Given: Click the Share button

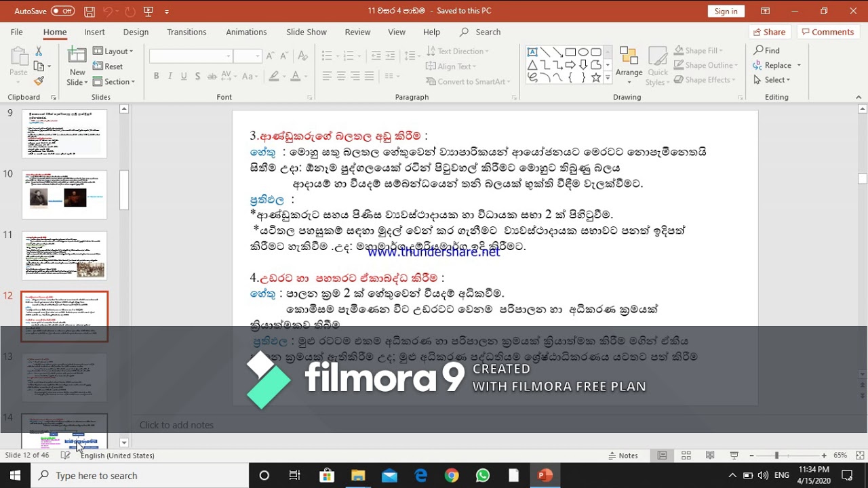Looking at the screenshot, I should tap(769, 32).
